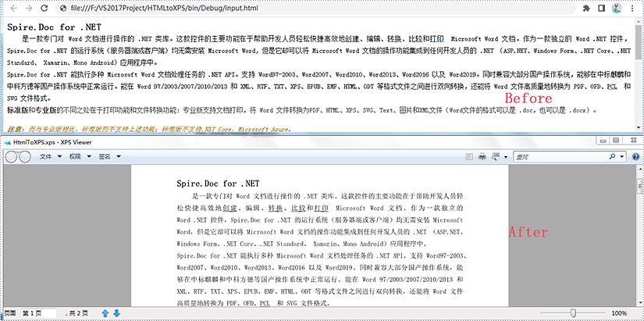Expand the view options dropdown arrow
This screenshot has height=321, width=644.
pos(505,157)
